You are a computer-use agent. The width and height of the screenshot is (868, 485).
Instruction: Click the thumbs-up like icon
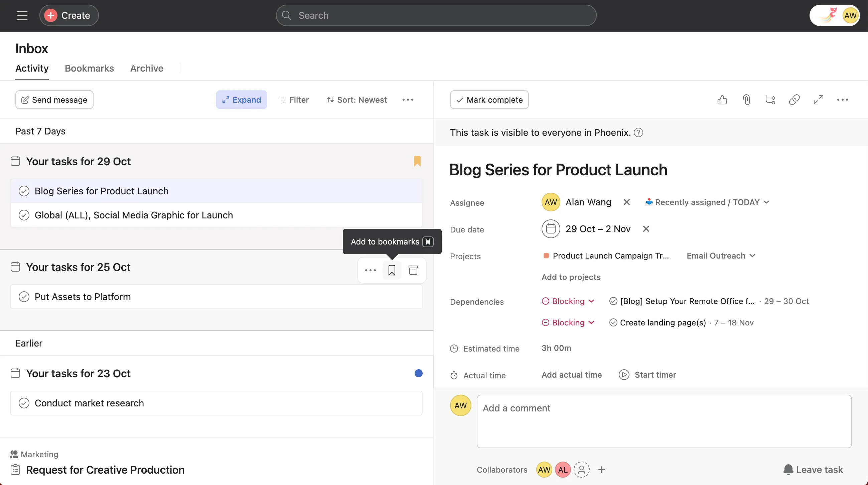click(722, 100)
